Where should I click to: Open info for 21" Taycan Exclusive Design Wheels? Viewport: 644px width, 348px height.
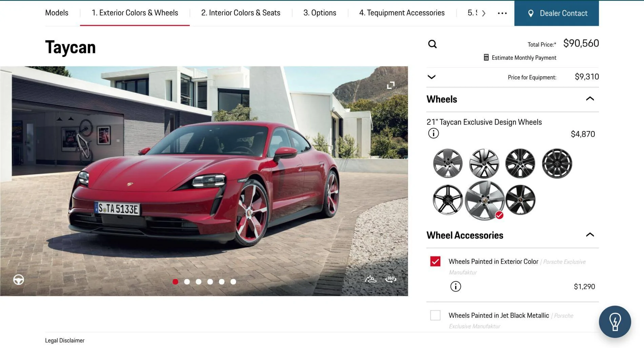(x=433, y=133)
